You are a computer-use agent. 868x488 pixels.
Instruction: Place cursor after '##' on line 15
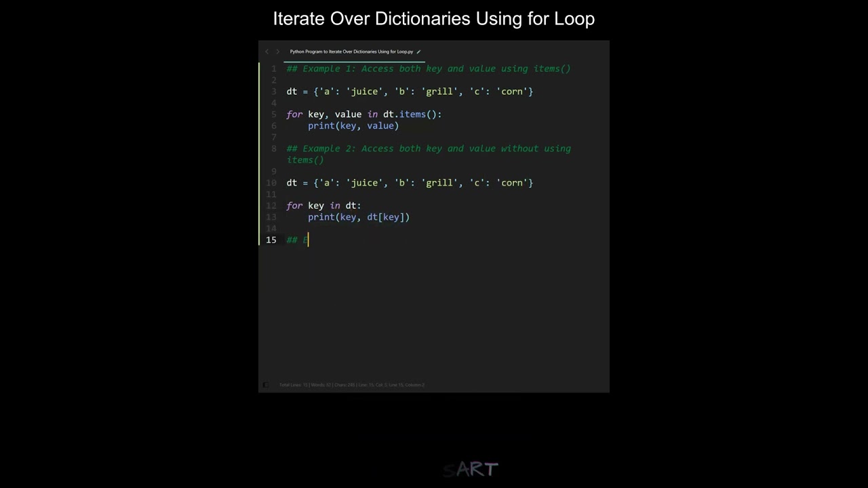[x=298, y=240]
